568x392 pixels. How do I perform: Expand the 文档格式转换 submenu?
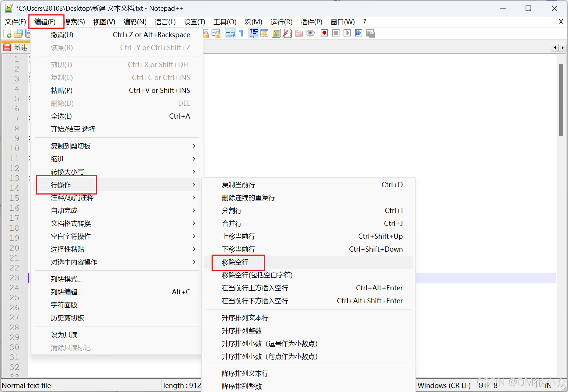coord(117,223)
